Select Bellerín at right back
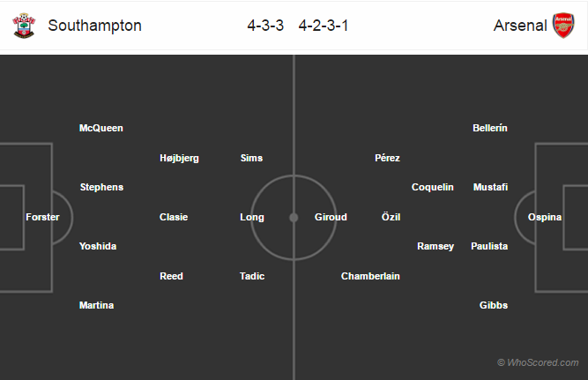This screenshot has height=380, width=588. [x=490, y=128]
